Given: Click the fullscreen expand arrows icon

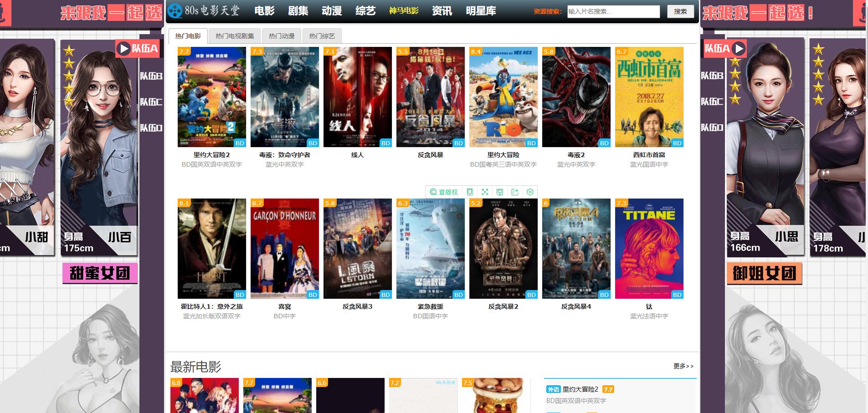Looking at the screenshot, I should [x=485, y=192].
